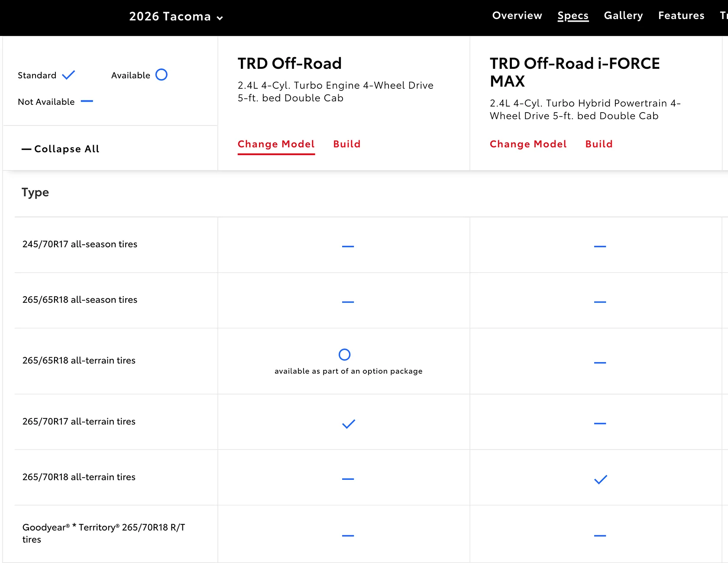
Task: Click TRD Off-Road dash for 265/65R18 all-season
Action: [348, 302]
